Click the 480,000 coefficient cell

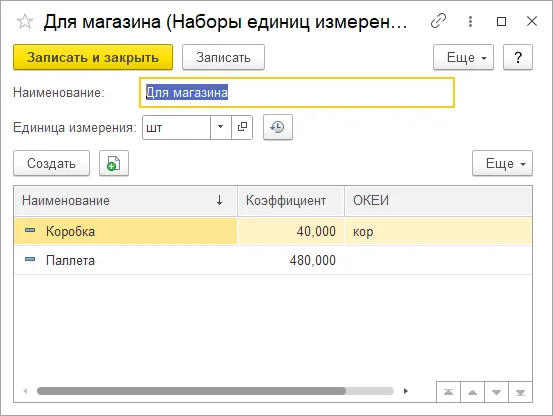pyautogui.click(x=291, y=260)
